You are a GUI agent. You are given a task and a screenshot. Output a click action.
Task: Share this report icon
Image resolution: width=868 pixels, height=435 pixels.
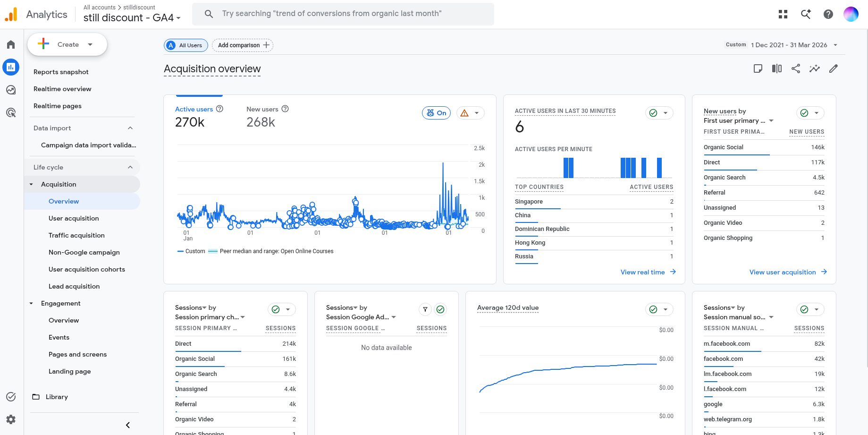pos(796,68)
